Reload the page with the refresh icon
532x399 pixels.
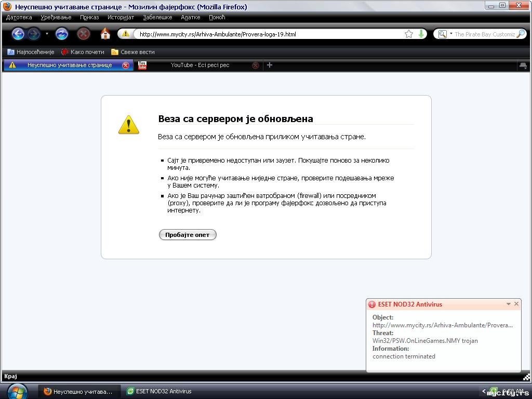[61, 34]
